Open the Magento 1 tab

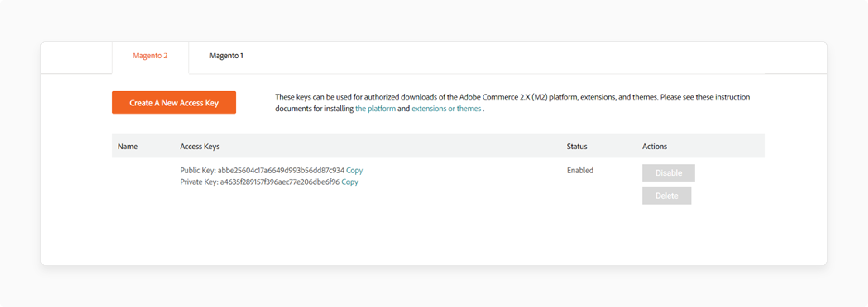(x=226, y=56)
